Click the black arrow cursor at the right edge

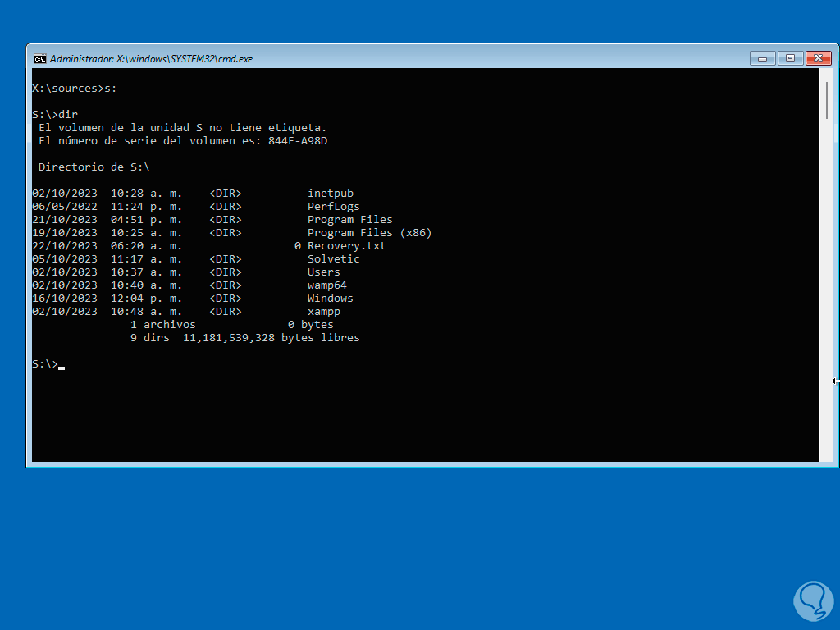(834, 381)
